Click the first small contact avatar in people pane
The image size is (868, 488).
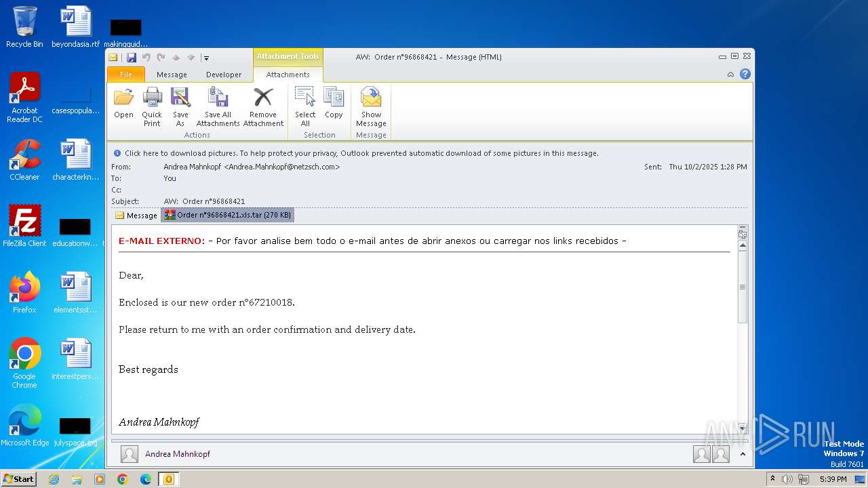click(x=702, y=454)
